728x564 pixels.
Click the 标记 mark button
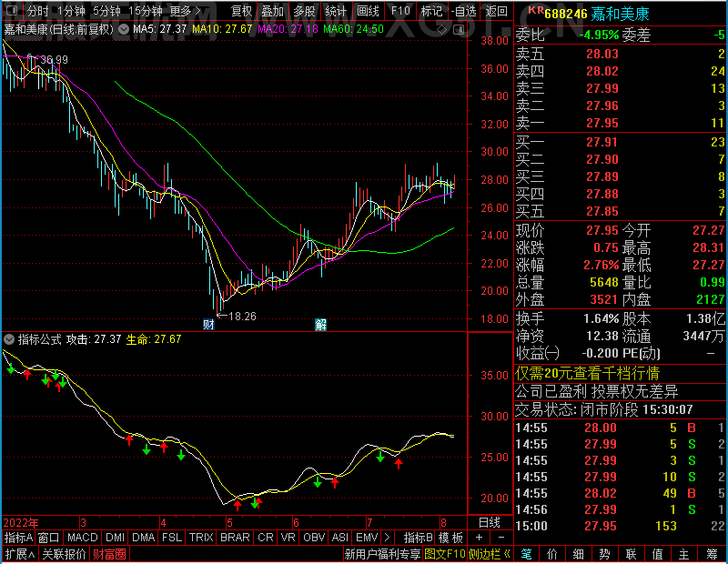click(431, 11)
